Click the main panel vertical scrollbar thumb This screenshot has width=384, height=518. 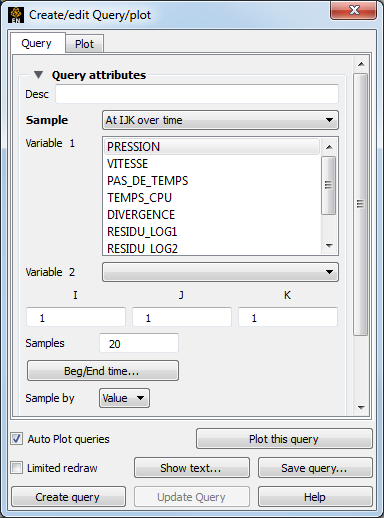click(x=361, y=204)
